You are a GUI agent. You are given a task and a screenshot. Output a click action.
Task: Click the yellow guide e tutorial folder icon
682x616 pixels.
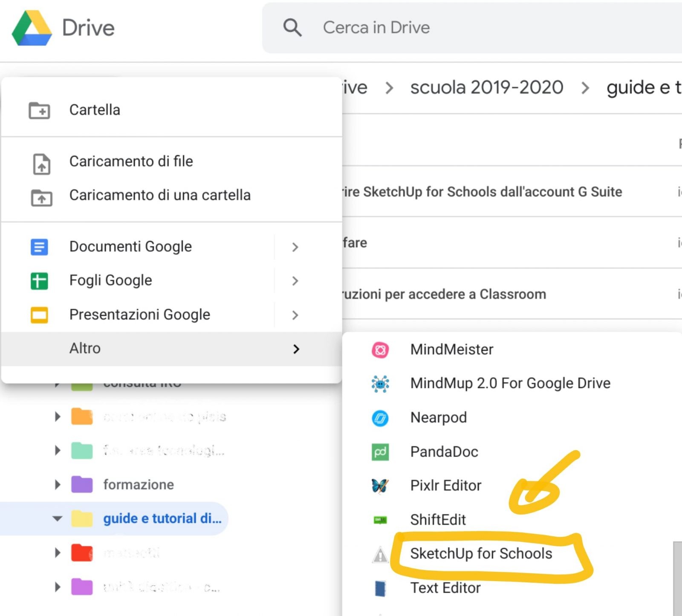(82, 518)
